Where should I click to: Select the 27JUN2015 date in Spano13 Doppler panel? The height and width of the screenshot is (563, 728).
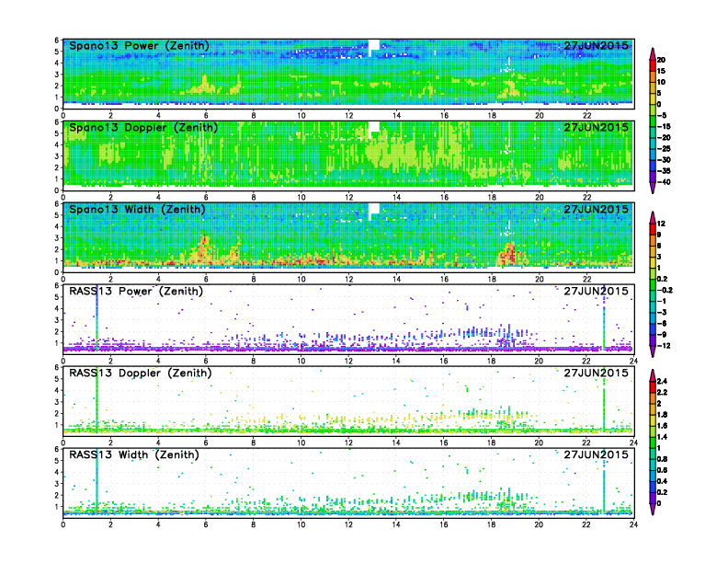click(597, 127)
